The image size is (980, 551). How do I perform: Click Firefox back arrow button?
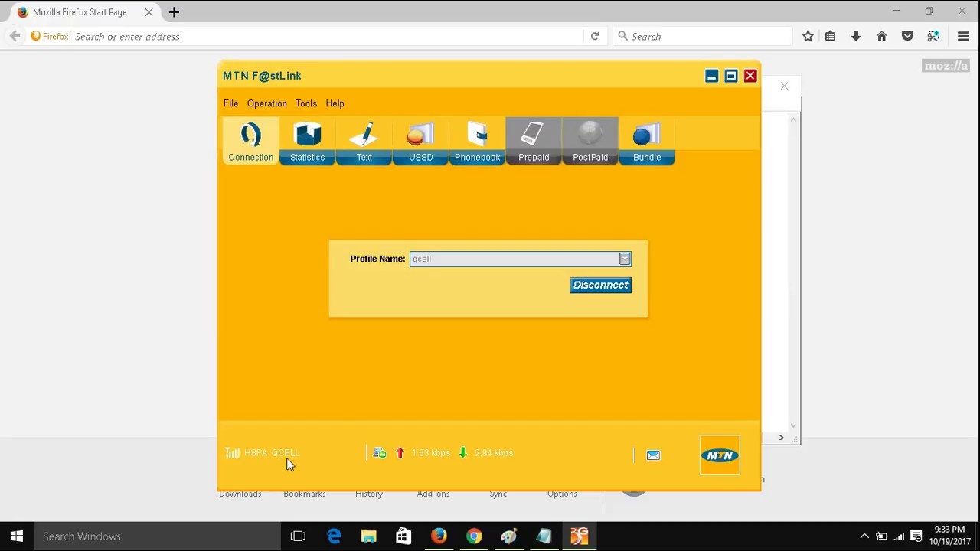15,36
